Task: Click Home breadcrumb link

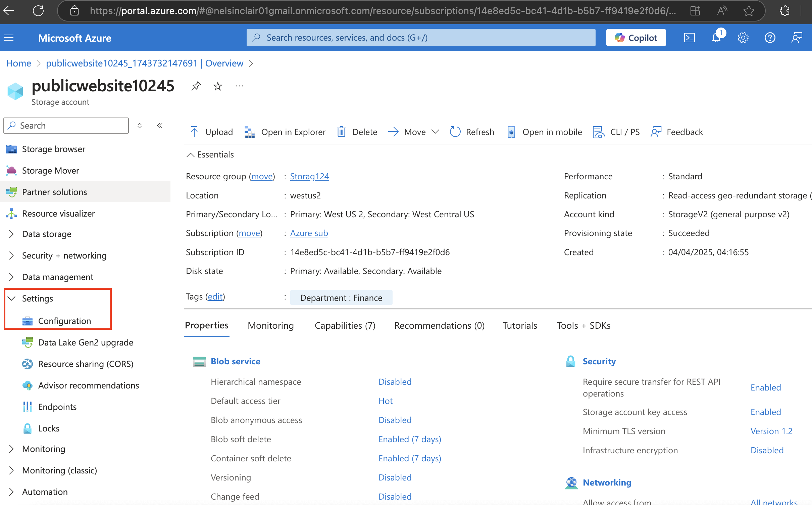Action: point(18,63)
